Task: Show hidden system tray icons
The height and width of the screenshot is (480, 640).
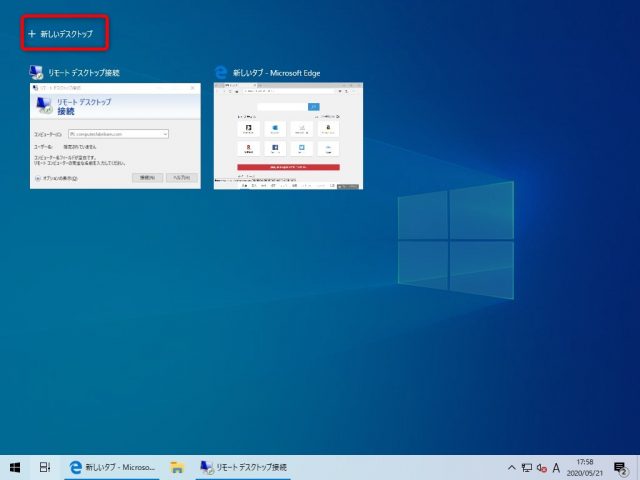Action: tap(511, 468)
